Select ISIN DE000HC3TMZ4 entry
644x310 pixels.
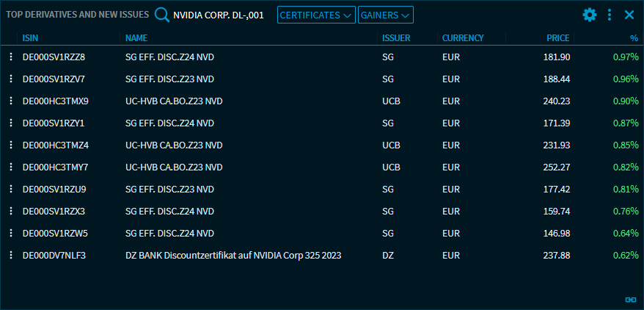click(56, 145)
